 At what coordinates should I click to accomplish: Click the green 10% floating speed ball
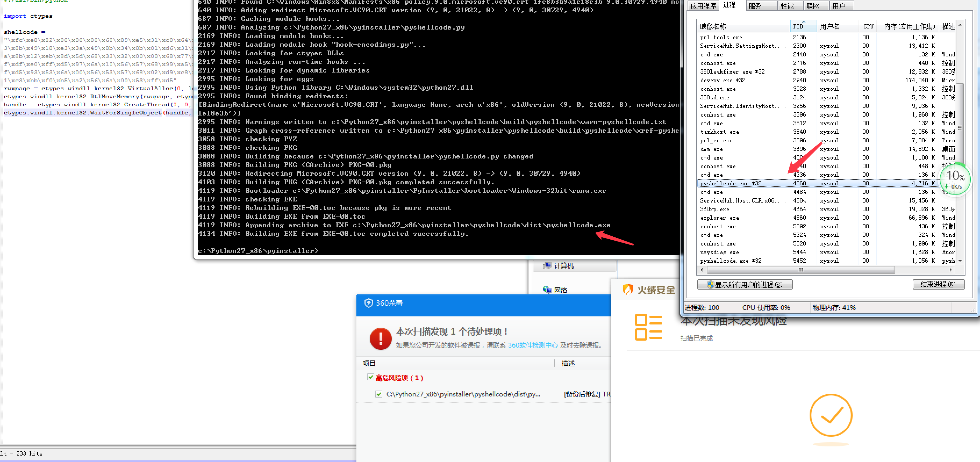click(x=955, y=179)
